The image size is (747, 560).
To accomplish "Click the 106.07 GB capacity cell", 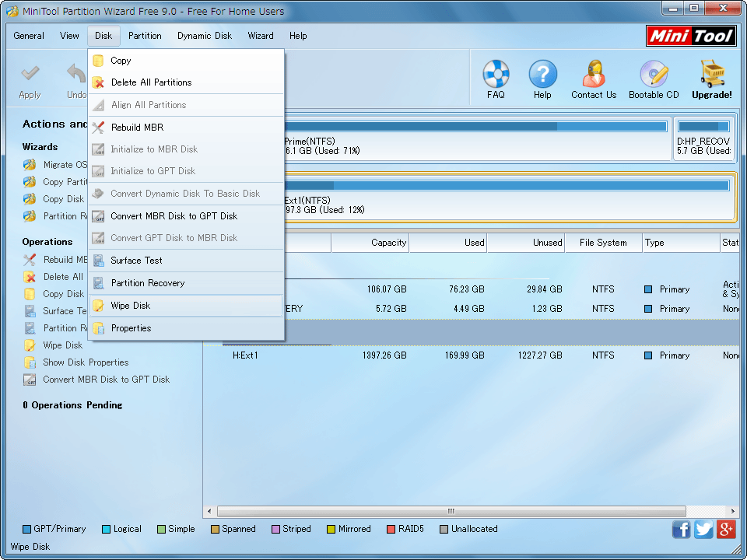I will click(x=387, y=289).
